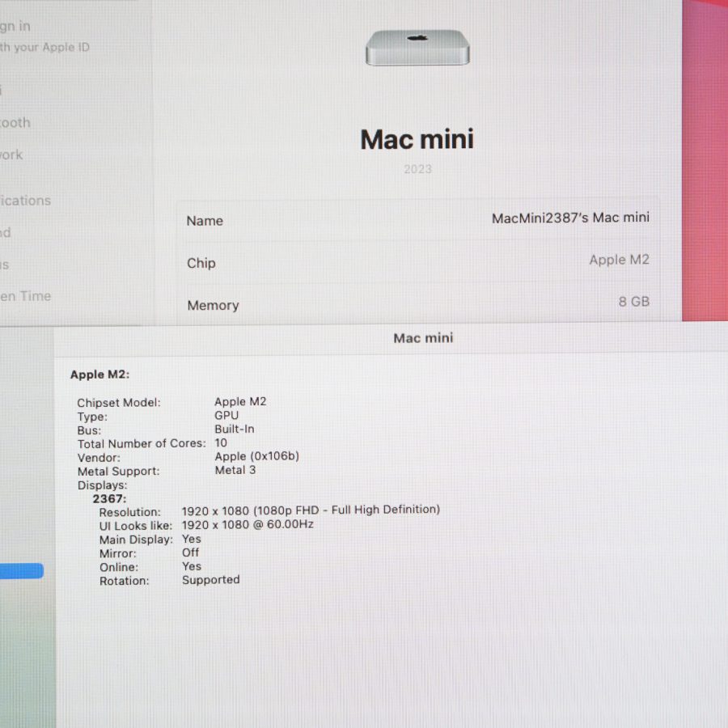The width and height of the screenshot is (728, 728).
Task: Select the core count value 10
Action: [x=221, y=443]
